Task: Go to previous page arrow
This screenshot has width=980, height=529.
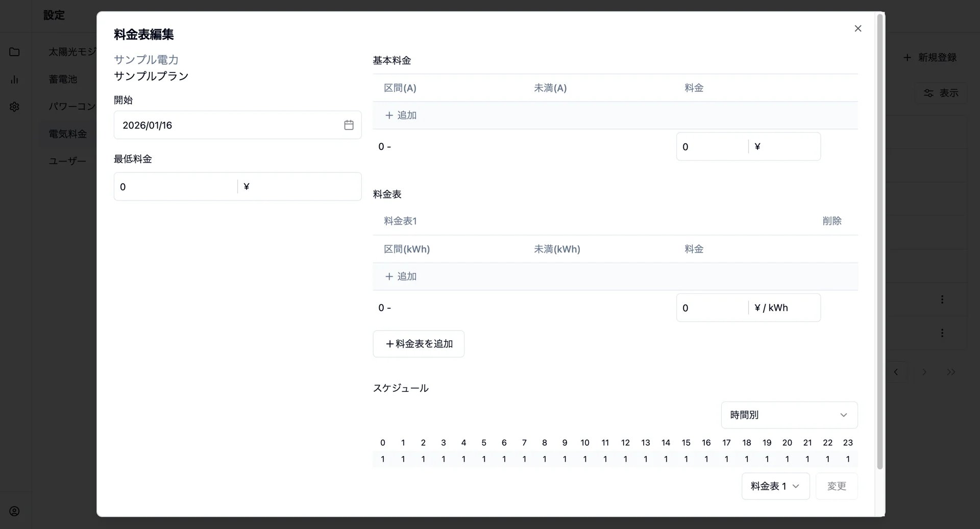Action: pyautogui.click(x=896, y=372)
